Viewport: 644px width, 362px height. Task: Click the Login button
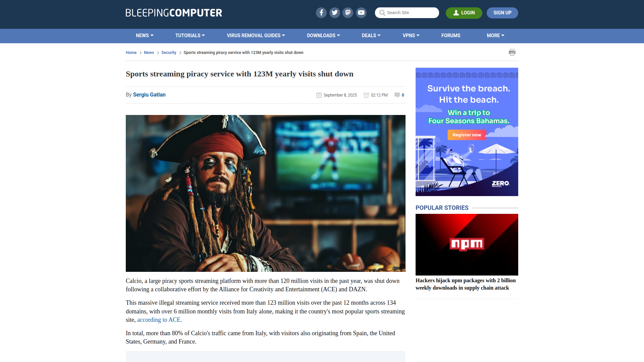(x=464, y=13)
